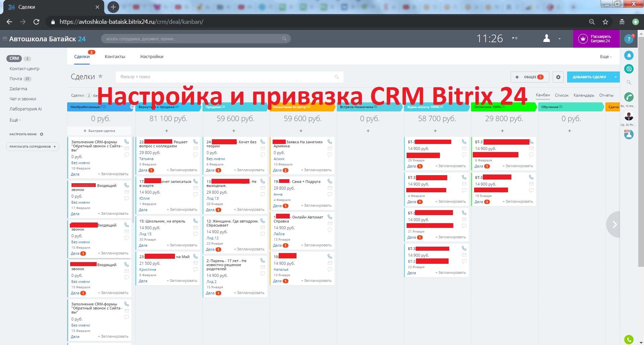644x345 pixels.
Task: Click the Расширить Битрикс24 button
Action: click(596, 39)
